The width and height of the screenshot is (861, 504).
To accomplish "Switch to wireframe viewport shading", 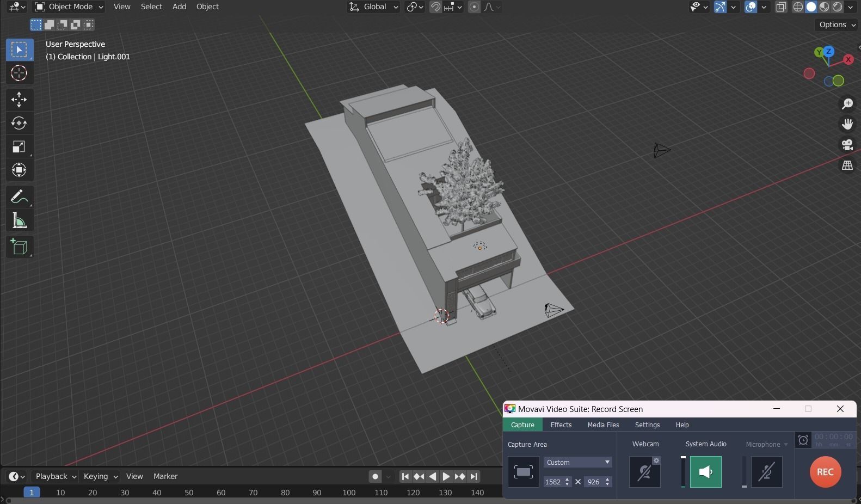I will [x=798, y=7].
